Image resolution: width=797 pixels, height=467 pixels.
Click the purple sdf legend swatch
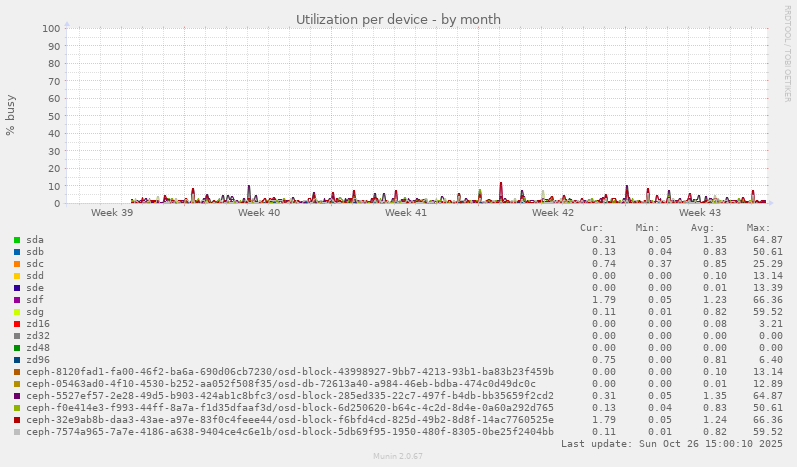click(17, 300)
